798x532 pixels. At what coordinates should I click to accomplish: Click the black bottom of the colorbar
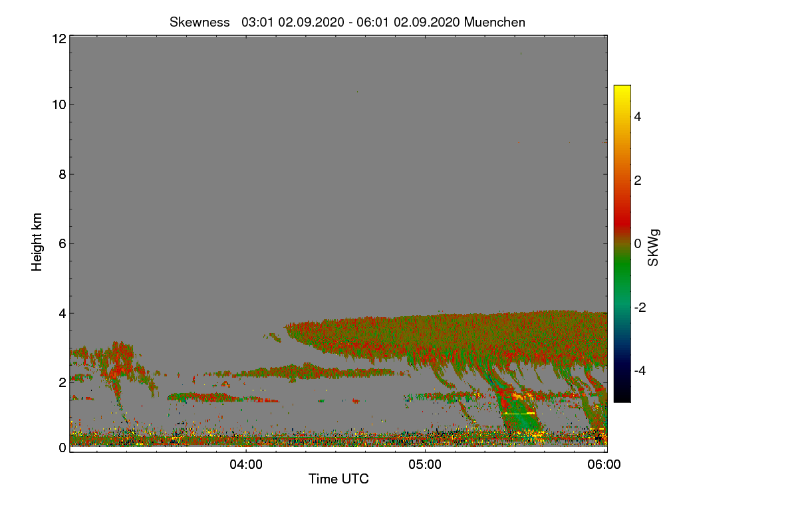tap(622, 396)
